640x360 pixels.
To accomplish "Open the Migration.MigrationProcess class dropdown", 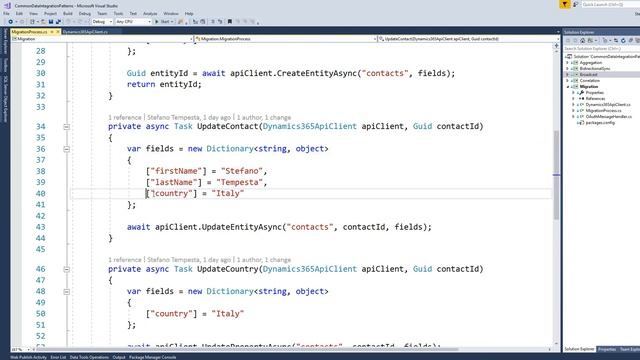I will pyautogui.click(x=285, y=39).
